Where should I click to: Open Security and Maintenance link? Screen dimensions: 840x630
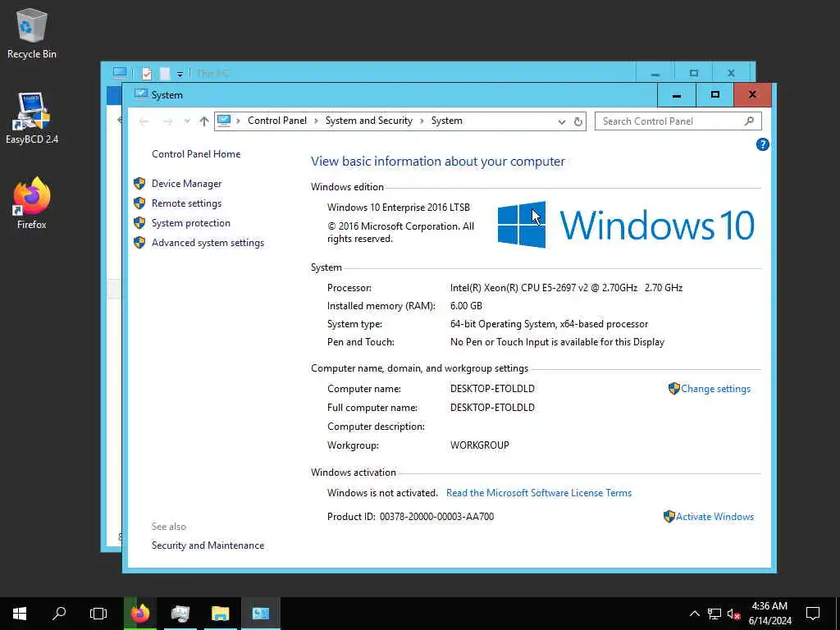208,546
